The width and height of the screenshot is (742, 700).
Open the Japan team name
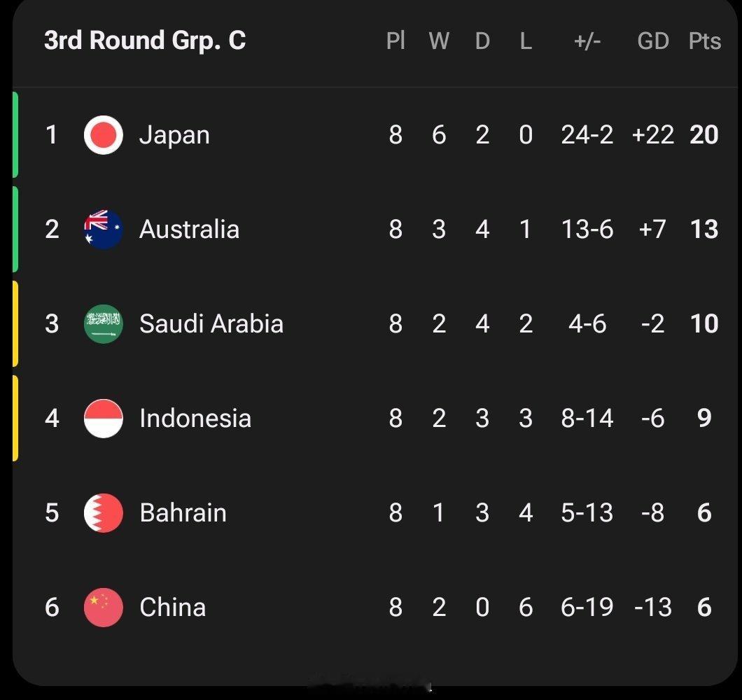coord(174,136)
